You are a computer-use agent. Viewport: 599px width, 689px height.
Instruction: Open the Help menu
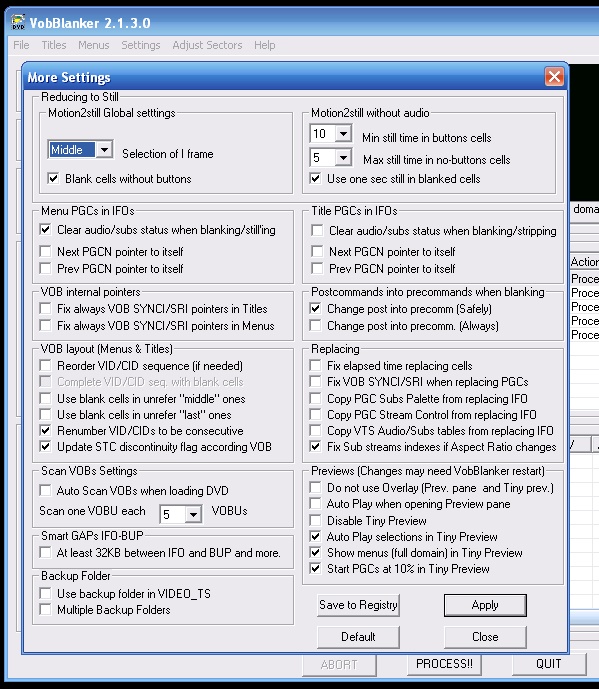coord(265,45)
